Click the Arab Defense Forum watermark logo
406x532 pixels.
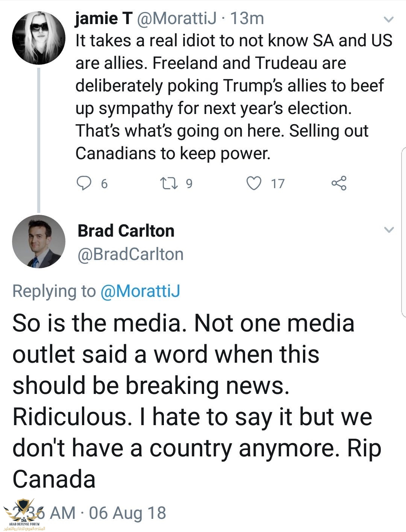pyautogui.click(x=22, y=515)
